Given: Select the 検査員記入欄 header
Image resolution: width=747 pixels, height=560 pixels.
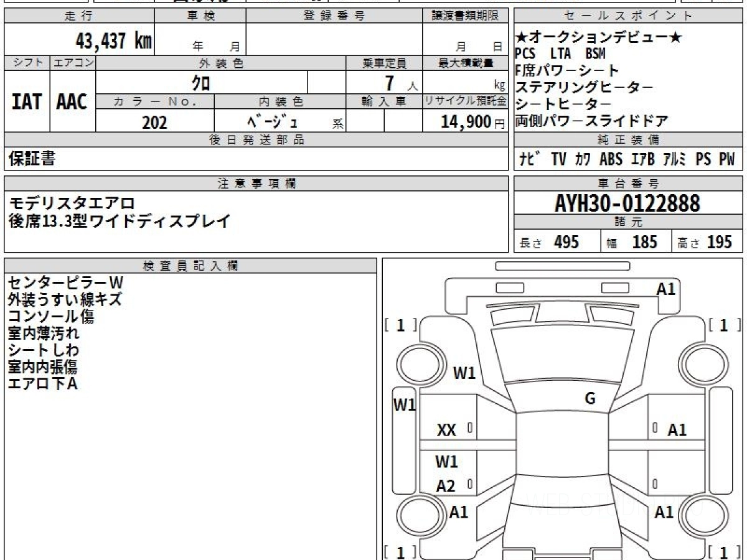Looking at the screenshot, I should click(190, 266).
